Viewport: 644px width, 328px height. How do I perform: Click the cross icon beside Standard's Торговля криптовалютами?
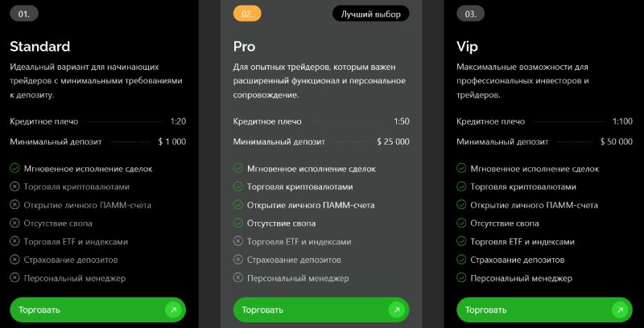click(x=14, y=187)
